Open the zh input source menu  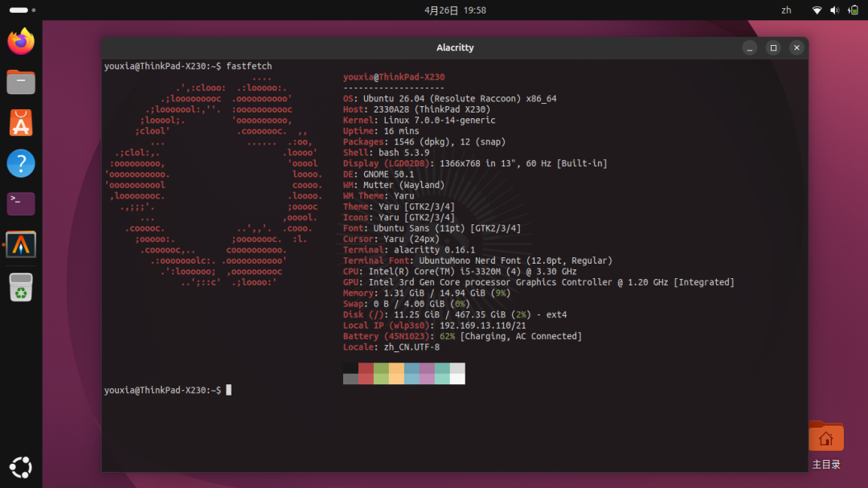point(786,10)
